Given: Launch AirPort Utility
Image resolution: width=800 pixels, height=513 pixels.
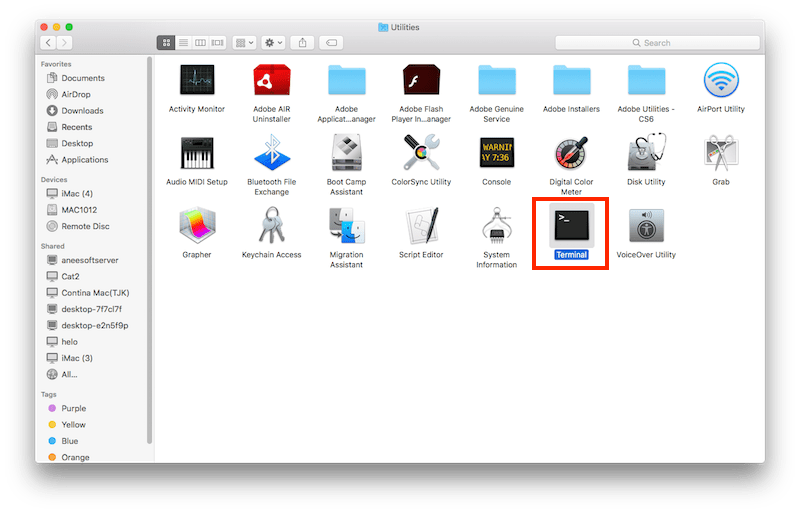Looking at the screenshot, I should [x=721, y=80].
